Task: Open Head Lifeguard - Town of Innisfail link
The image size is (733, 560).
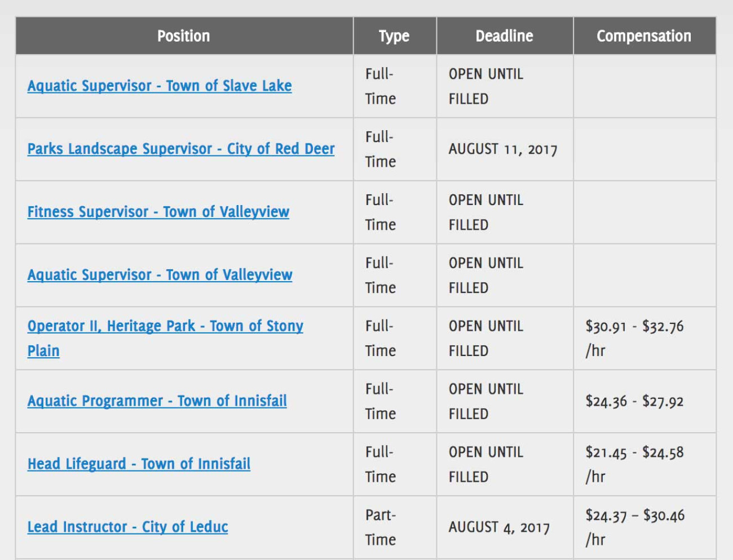Action: point(139,465)
